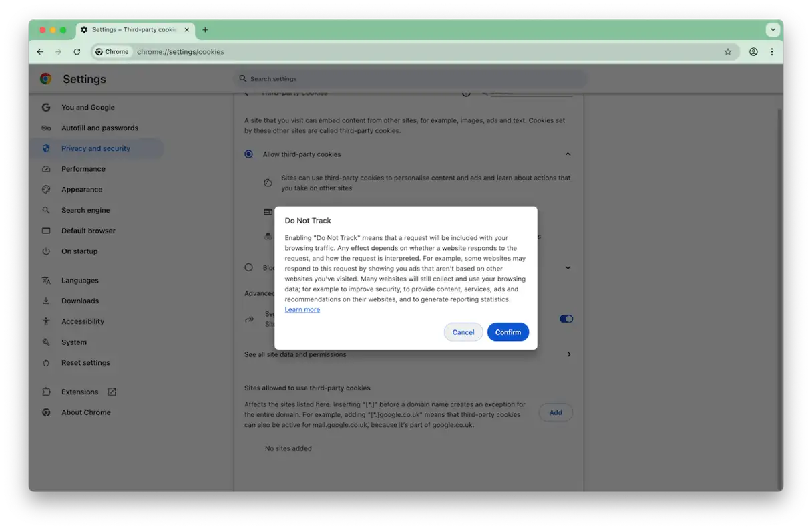Click the Chrome logo beside Settings
The image size is (812, 530).
click(45, 79)
